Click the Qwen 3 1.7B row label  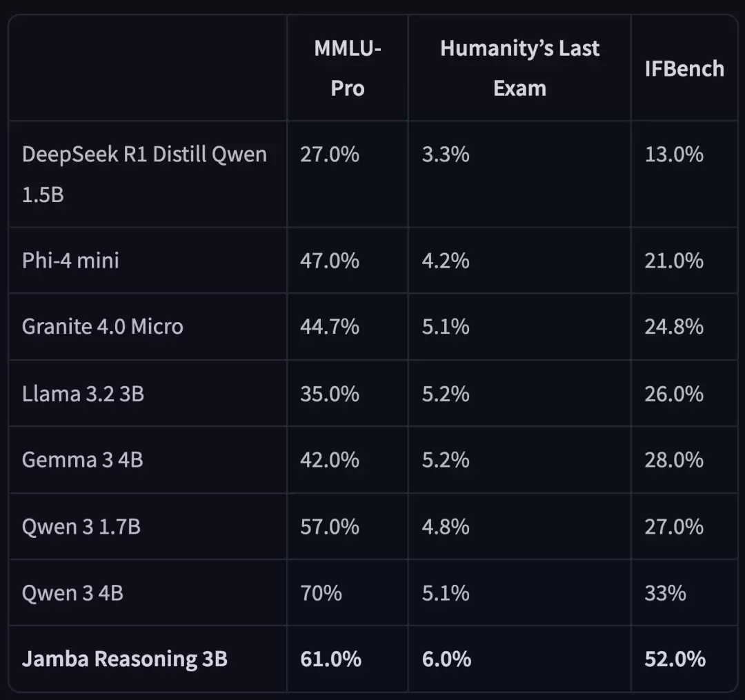coord(81,527)
